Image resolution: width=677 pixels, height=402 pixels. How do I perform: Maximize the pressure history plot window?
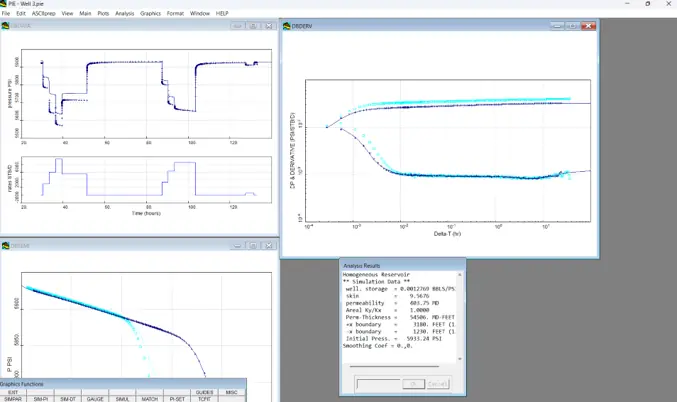(x=253, y=26)
